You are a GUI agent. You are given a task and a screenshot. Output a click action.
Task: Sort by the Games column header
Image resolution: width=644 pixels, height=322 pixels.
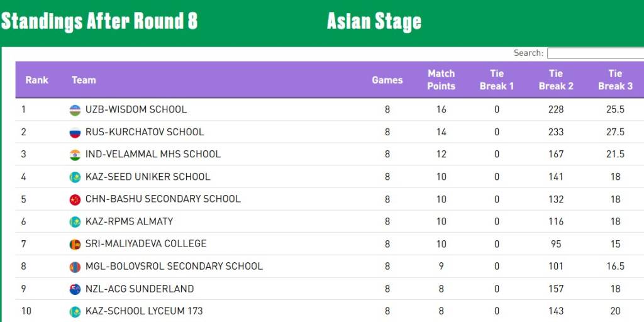(x=387, y=80)
